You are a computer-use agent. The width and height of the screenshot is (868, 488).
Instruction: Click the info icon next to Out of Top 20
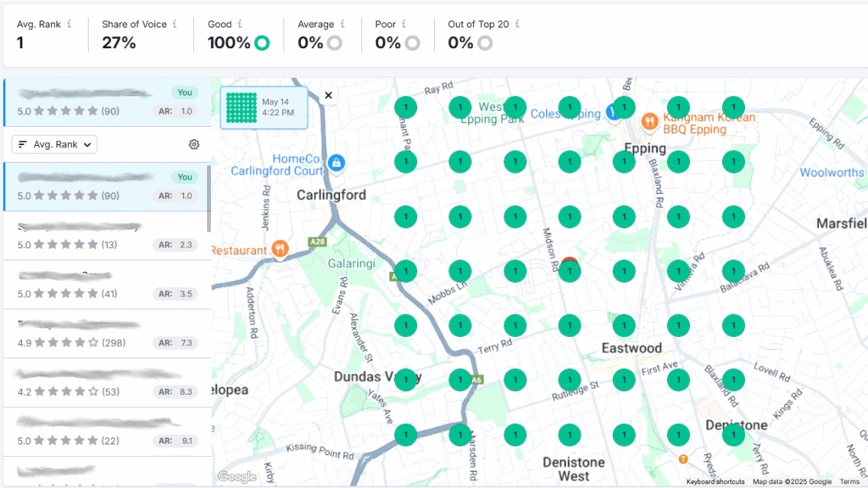click(x=517, y=25)
